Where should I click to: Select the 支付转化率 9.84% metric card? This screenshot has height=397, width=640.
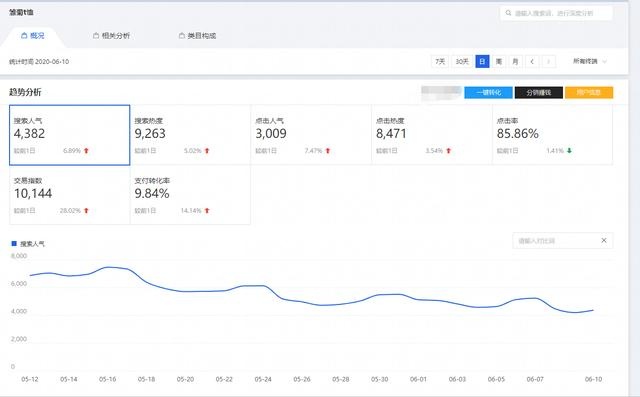click(190, 195)
